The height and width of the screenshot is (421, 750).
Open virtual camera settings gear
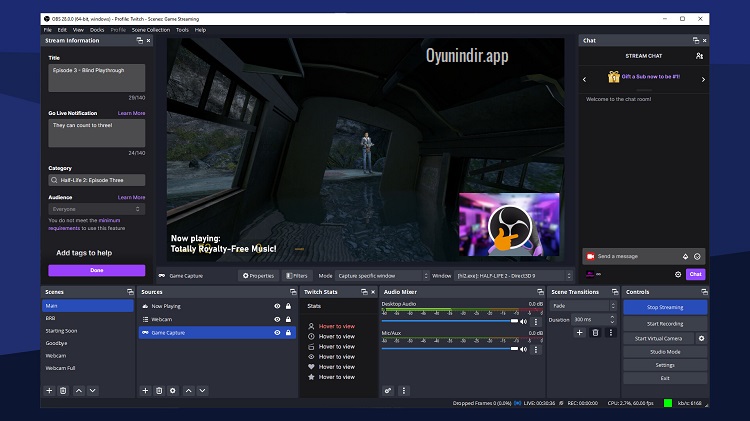click(702, 338)
